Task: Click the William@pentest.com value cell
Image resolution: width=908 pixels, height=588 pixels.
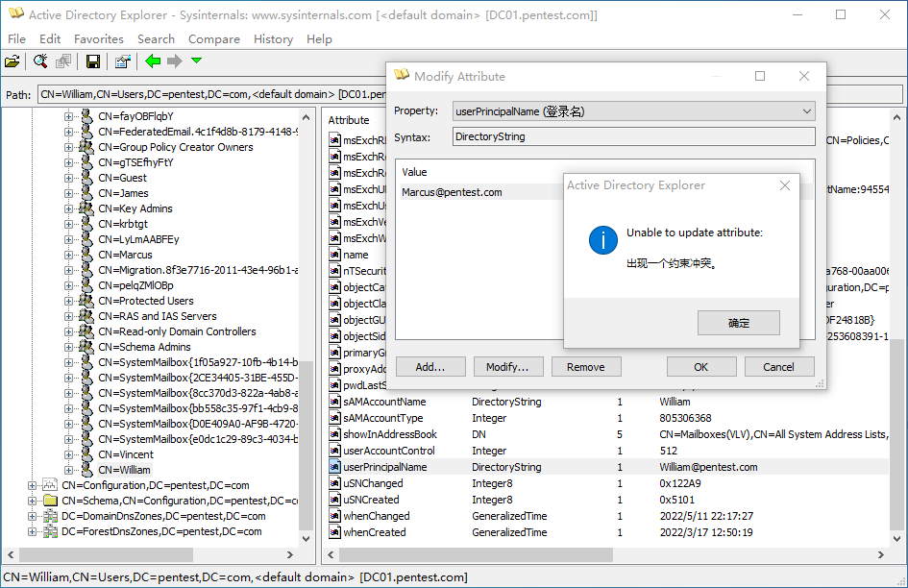Action: pyautogui.click(x=708, y=467)
